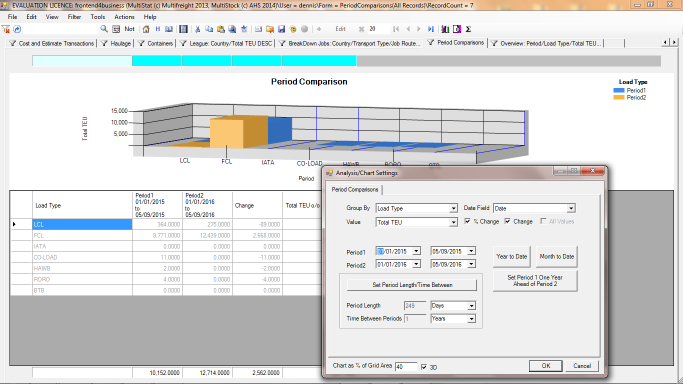Open the Actions menu

(124, 17)
